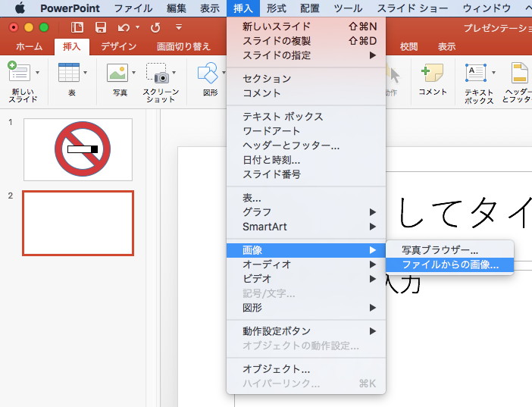Viewport: 532px width, 407px height.
Task: Click the Redo icon in title bar
Action: (x=155, y=27)
